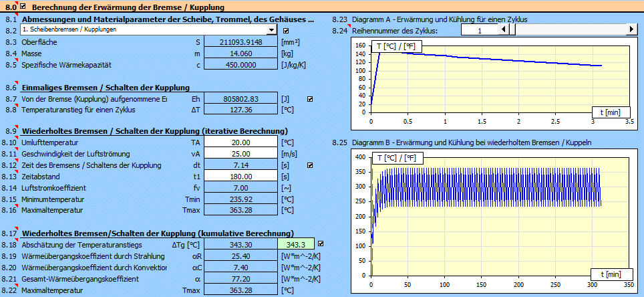
Task: Select Maximaltemperatur Tmax value in row 8.22
Action: pyautogui.click(x=241, y=290)
